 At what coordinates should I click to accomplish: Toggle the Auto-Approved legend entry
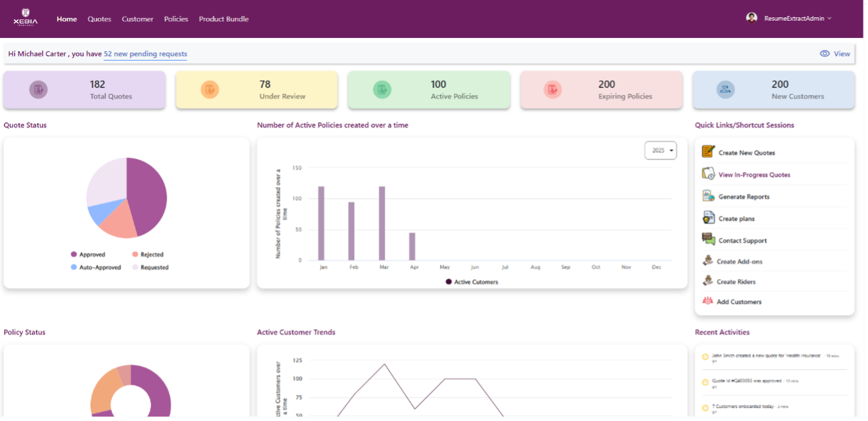click(96, 267)
